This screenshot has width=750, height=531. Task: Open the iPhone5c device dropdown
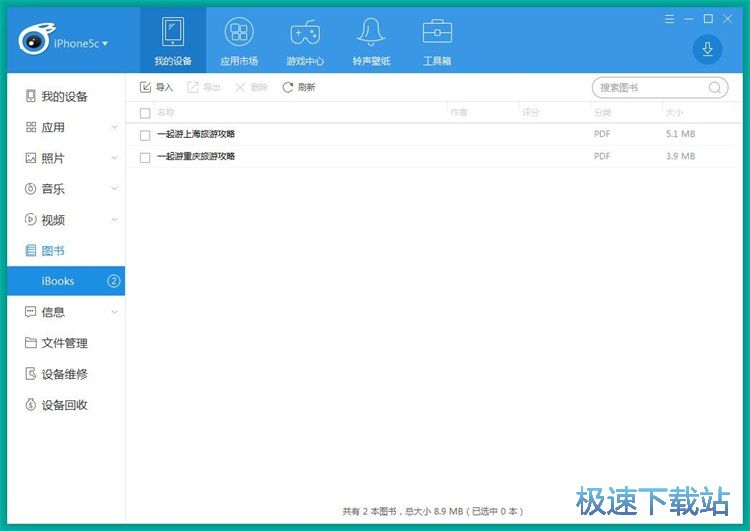(81, 44)
